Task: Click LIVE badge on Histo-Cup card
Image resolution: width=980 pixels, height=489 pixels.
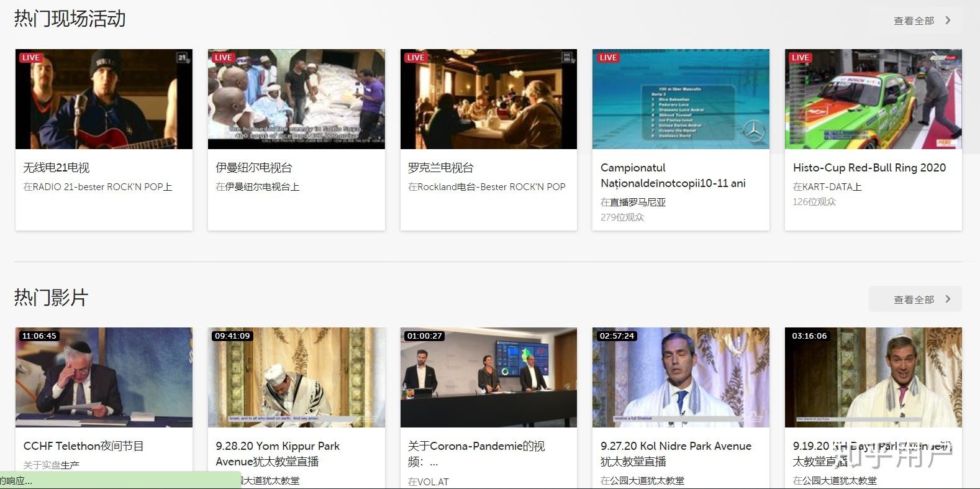Action: click(801, 58)
